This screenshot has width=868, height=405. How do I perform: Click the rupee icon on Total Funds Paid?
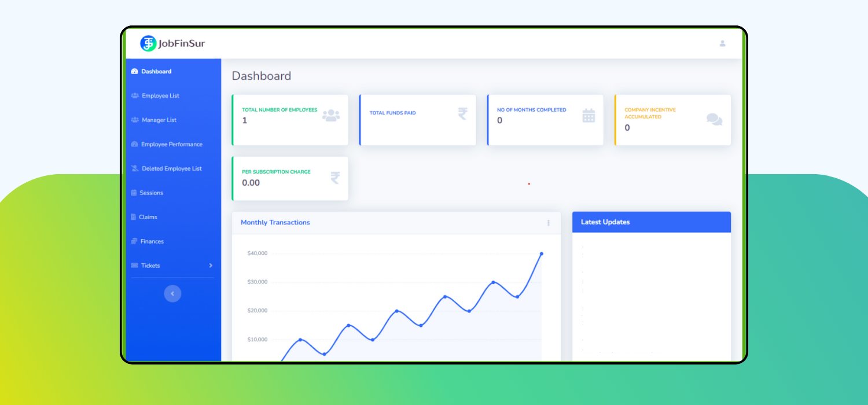coord(462,113)
